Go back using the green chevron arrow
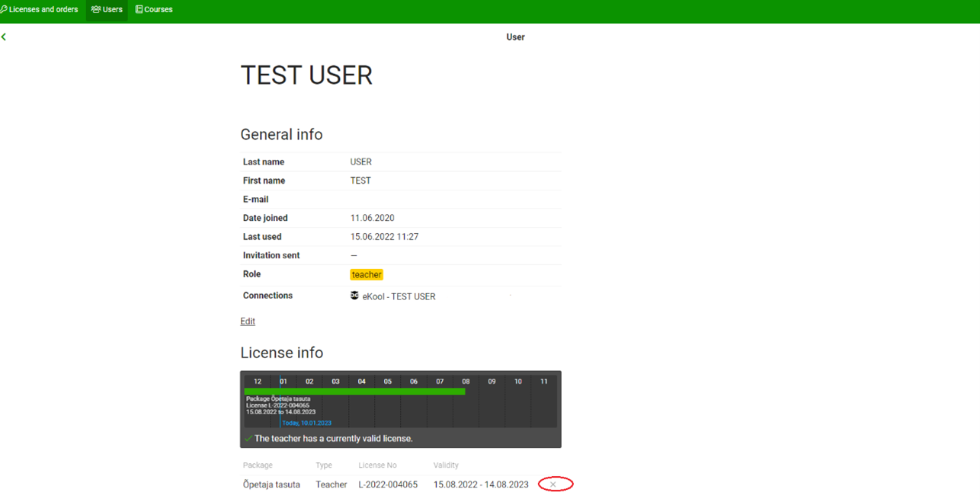Screen dimensions: 980x502 click(4, 37)
